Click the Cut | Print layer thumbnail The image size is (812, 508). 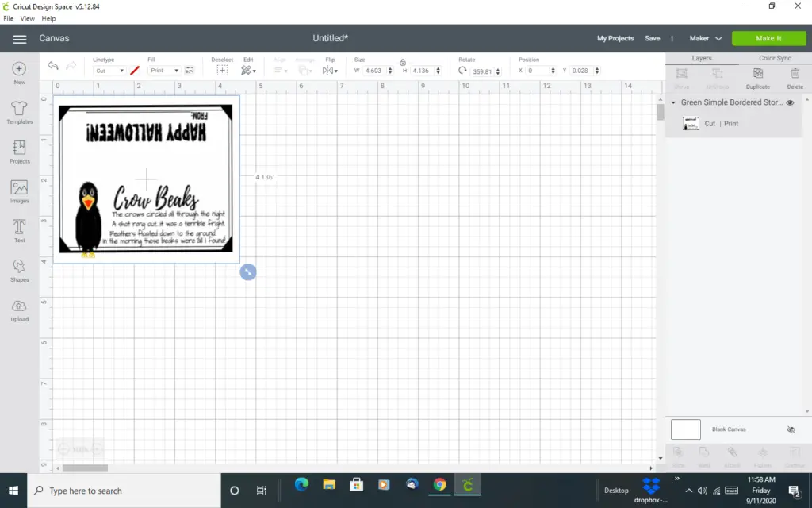click(691, 123)
